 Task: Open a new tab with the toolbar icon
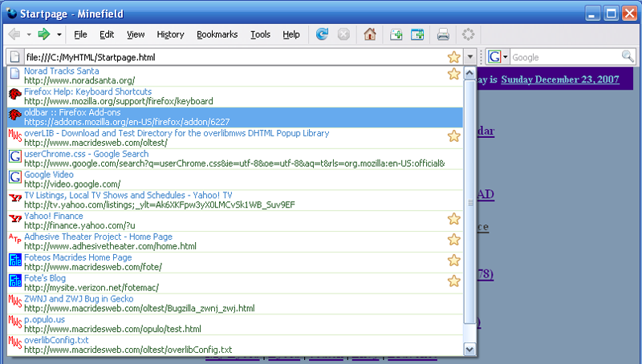(x=396, y=34)
